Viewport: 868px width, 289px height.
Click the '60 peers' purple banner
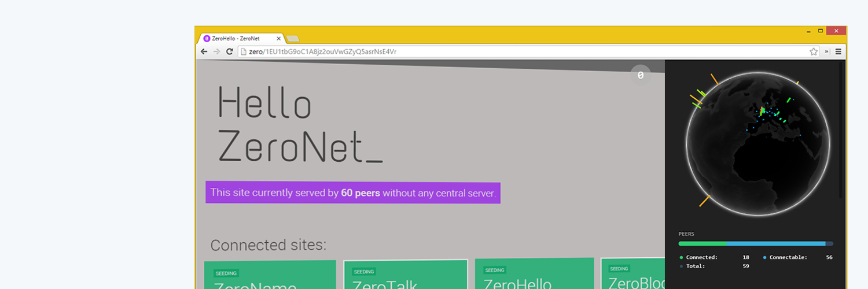[x=353, y=192]
